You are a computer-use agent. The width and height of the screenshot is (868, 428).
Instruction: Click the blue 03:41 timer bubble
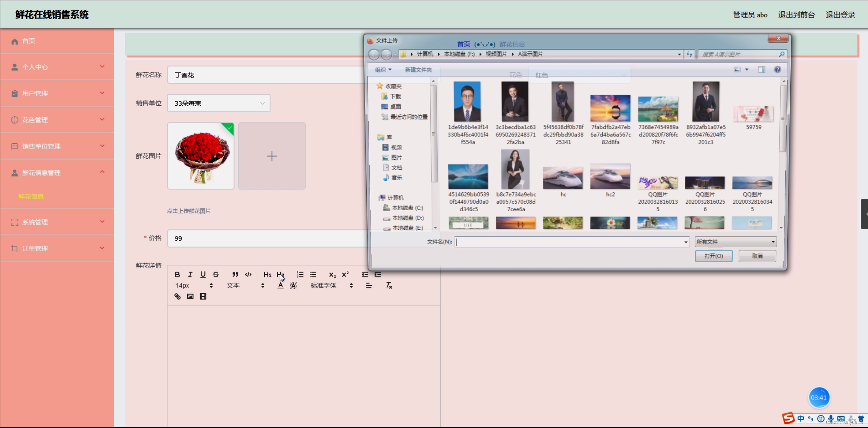tap(819, 398)
